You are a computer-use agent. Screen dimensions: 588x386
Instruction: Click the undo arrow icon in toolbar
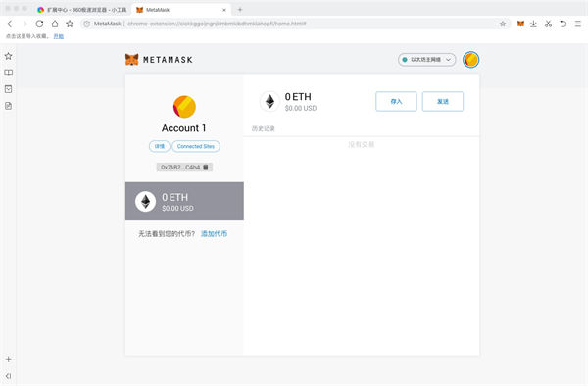563,24
